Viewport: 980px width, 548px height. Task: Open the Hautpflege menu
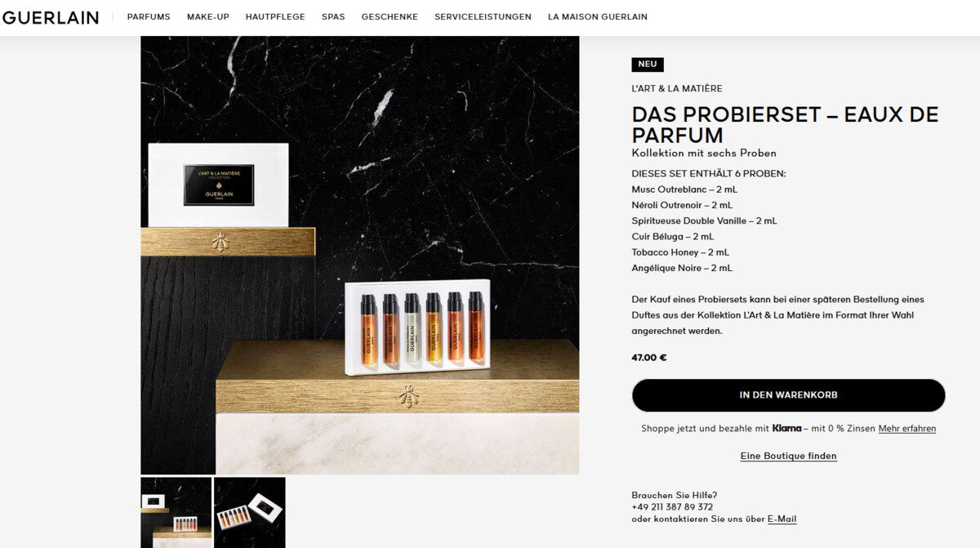point(275,17)
